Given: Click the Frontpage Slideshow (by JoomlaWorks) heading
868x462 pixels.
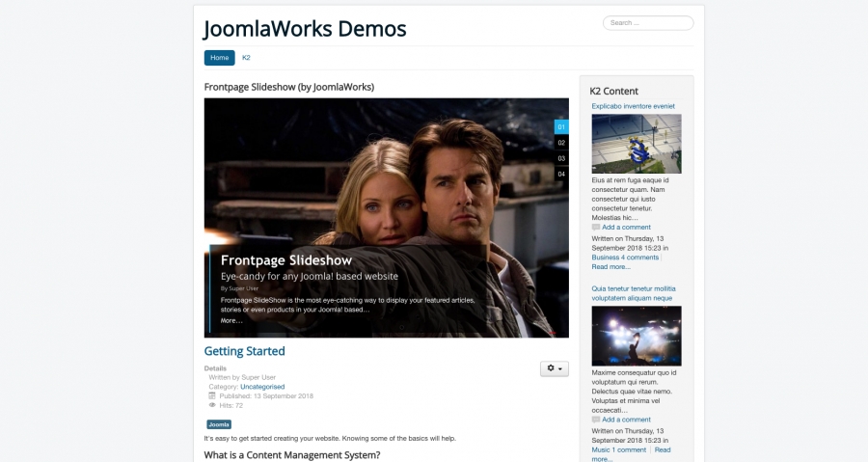Looking at the screenshot, I should (289, 87).
